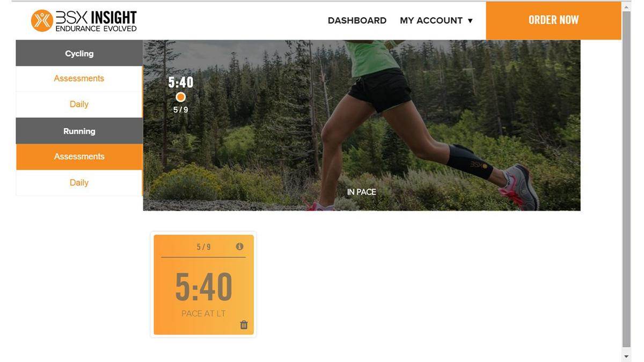Select Running Assessments in the sidebar
Image resolution: width=644 pixels, height=362 pixels.
79,157
